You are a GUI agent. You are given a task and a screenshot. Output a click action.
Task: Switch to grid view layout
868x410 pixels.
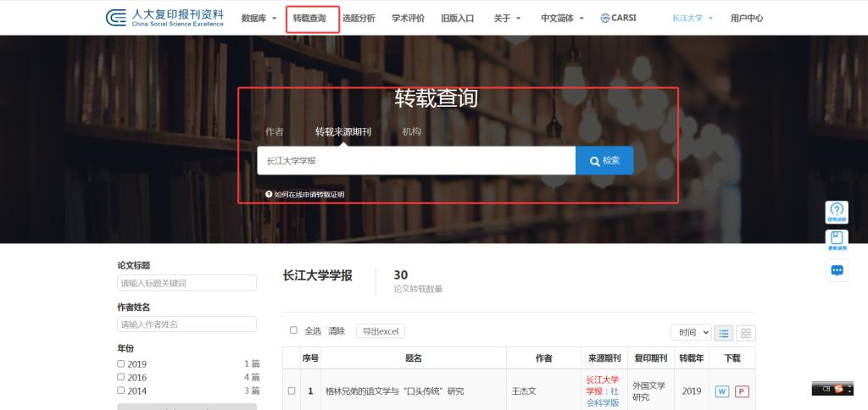(746, 333)
